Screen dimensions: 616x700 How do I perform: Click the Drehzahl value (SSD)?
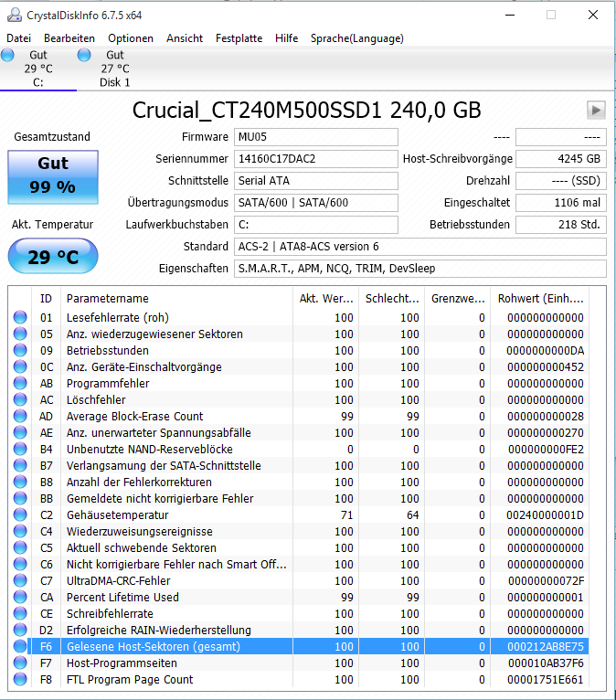561,181
